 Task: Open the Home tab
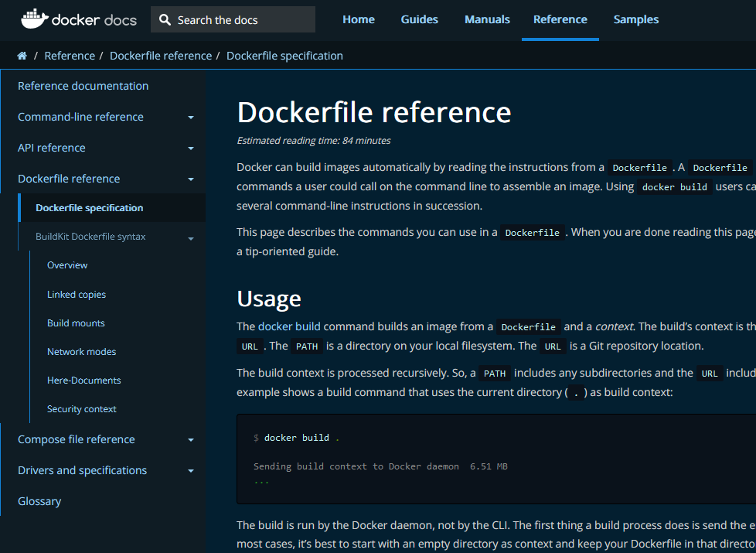[358, 20]
